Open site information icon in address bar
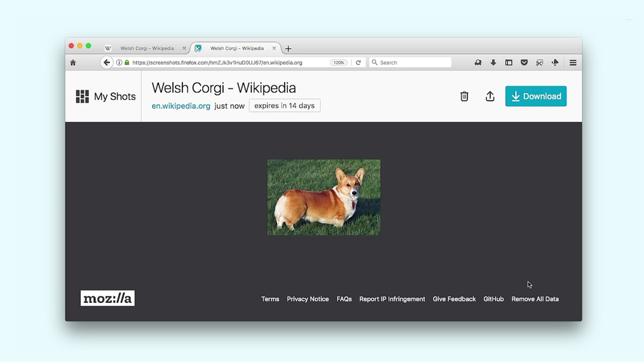The width and height of the screenshot is (644, 362). click(119, 63)
